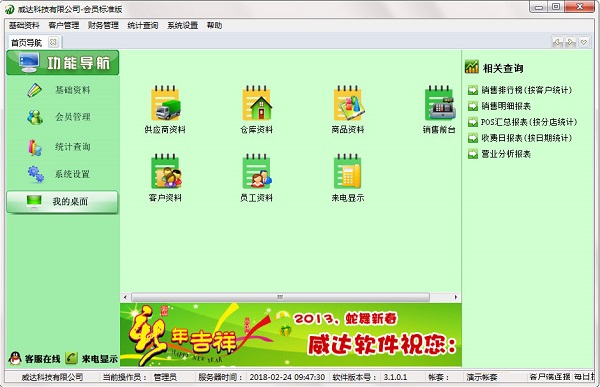Click the next tab arrow icon

571,42
